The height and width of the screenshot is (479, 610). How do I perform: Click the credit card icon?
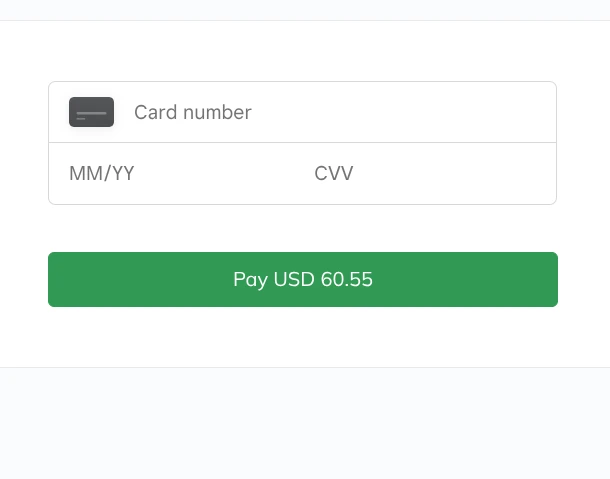click(91, 112)
